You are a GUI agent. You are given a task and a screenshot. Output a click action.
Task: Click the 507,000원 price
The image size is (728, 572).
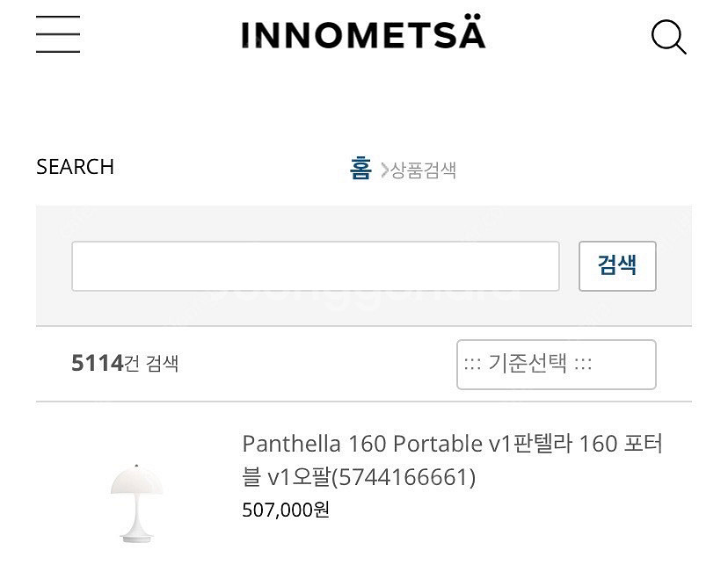(286, 510)
